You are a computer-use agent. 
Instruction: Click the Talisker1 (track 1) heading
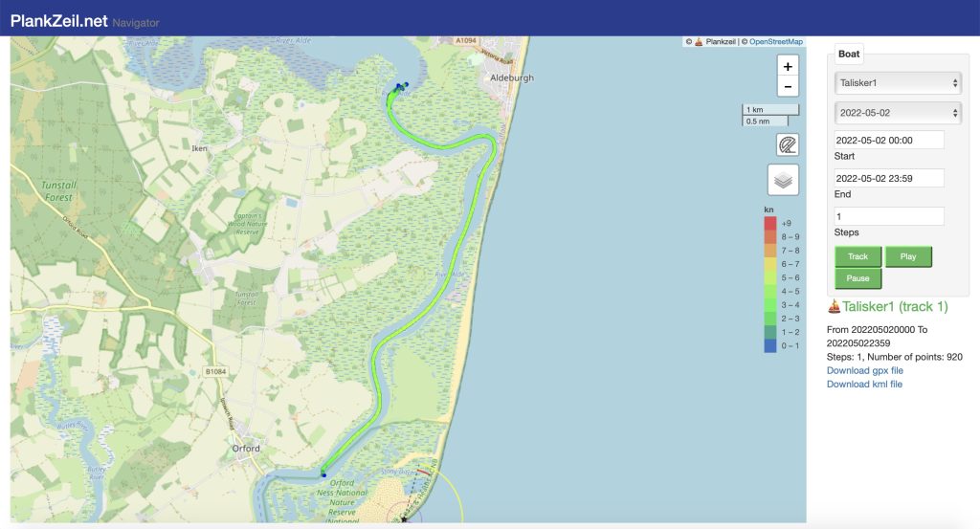click(x=895, y=307)
